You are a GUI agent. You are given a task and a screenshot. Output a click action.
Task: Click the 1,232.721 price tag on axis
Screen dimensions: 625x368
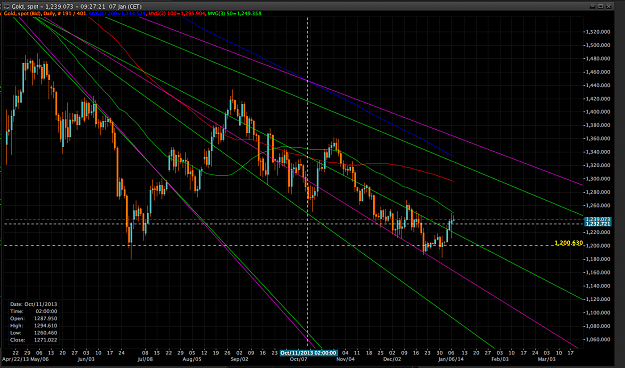(597, 224)
